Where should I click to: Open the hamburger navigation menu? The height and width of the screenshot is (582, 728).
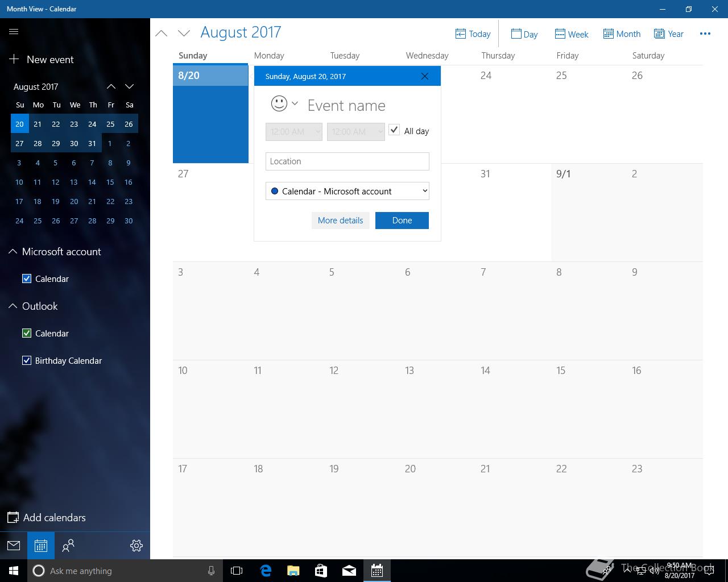click(x=14, y=32)
